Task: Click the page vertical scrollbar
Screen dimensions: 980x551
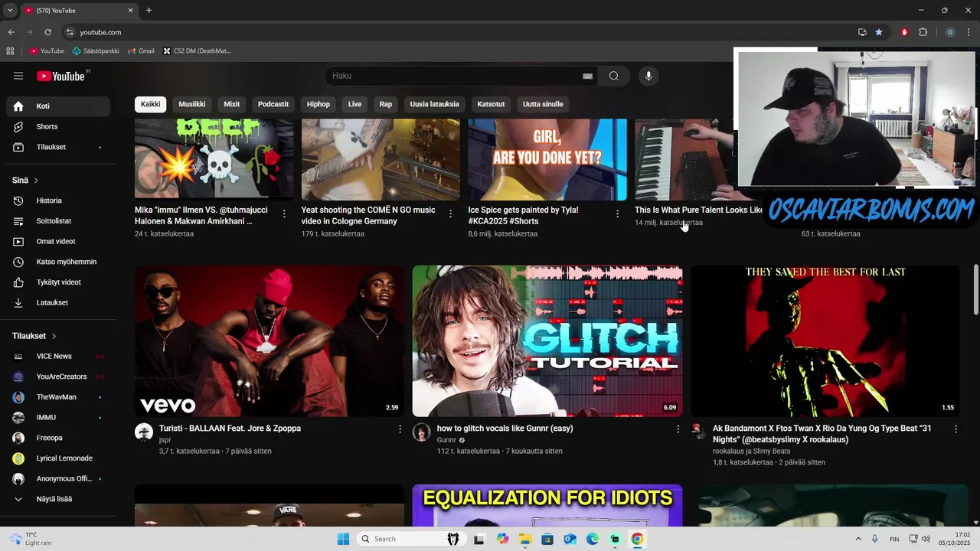Action: point(975,289)
